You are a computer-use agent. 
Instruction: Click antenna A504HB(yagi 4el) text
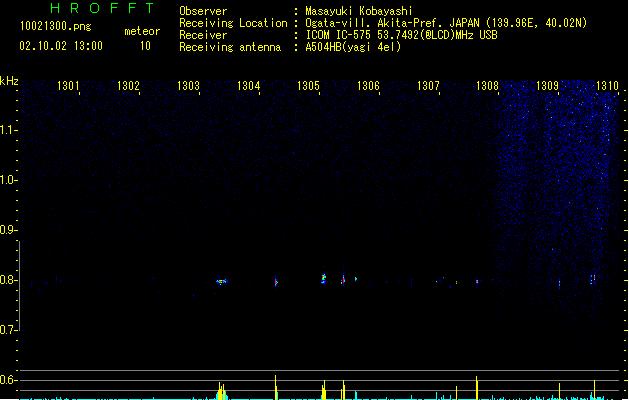353,47
